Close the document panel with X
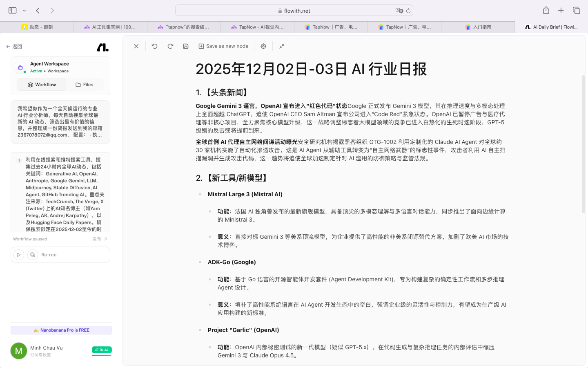Viewport: 588px width, 368px height. coord(136,46)
